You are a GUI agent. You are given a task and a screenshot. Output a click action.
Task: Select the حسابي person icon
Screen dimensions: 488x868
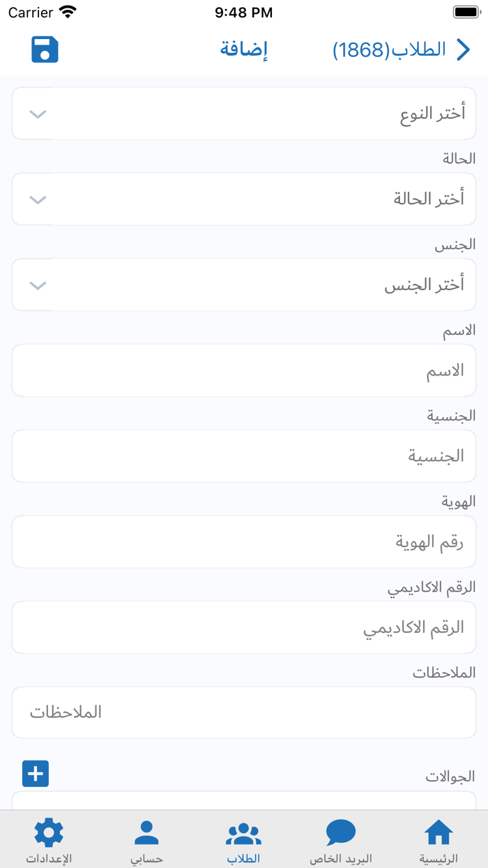146,834
